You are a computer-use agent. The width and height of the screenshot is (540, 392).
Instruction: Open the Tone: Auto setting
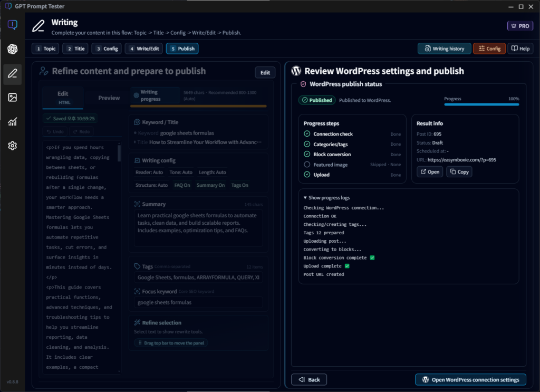point(180,172)
